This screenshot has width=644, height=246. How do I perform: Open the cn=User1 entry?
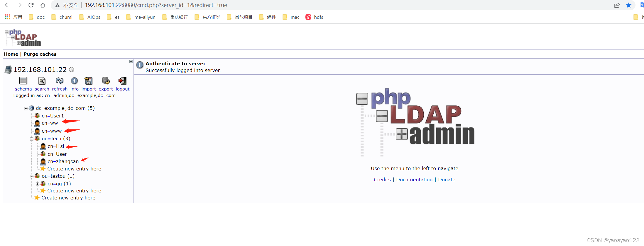pyautogui.click(x=53, y=116)
